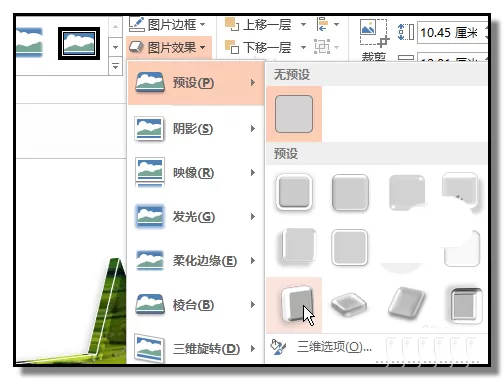Click the 棱台 bevel picture icon

click(150, 304)
